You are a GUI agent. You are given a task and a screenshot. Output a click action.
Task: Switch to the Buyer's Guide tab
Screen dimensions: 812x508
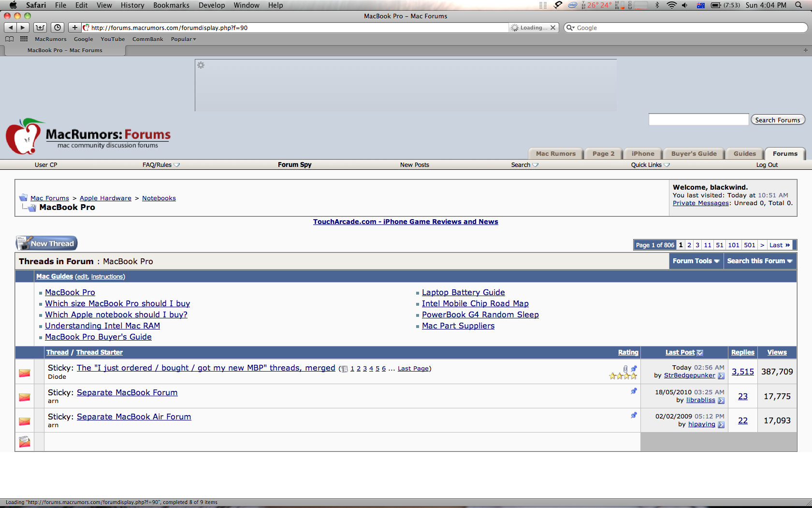(694, 154)
